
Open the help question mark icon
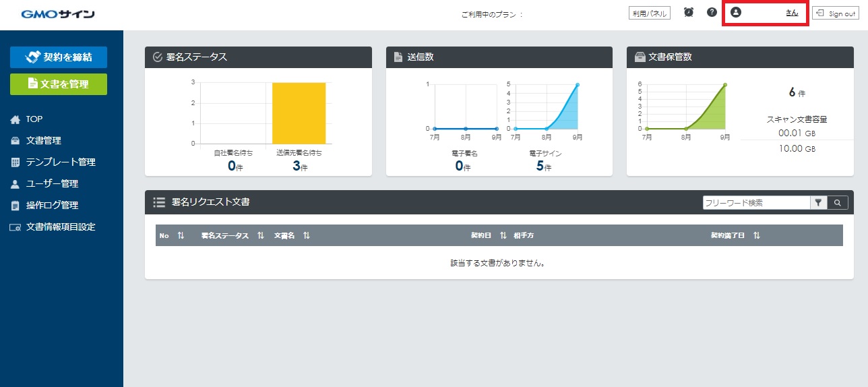pyautogui.click(x=712, y=12)
